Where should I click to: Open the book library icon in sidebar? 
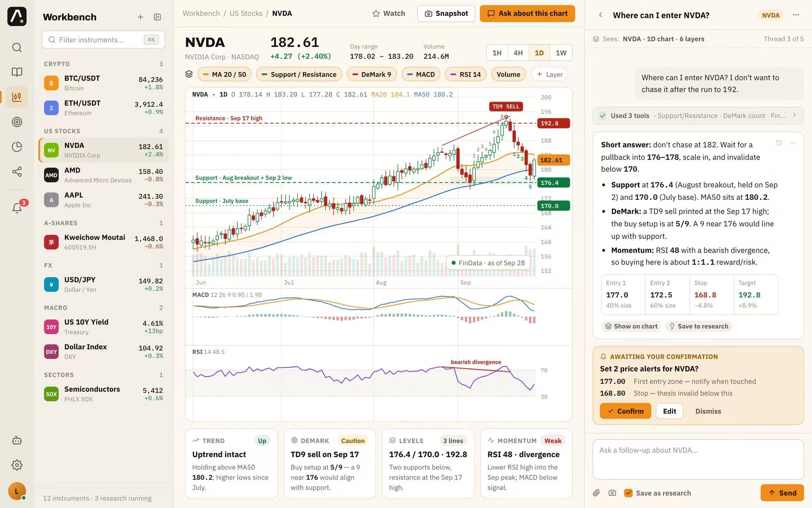(x=17, y=72)
